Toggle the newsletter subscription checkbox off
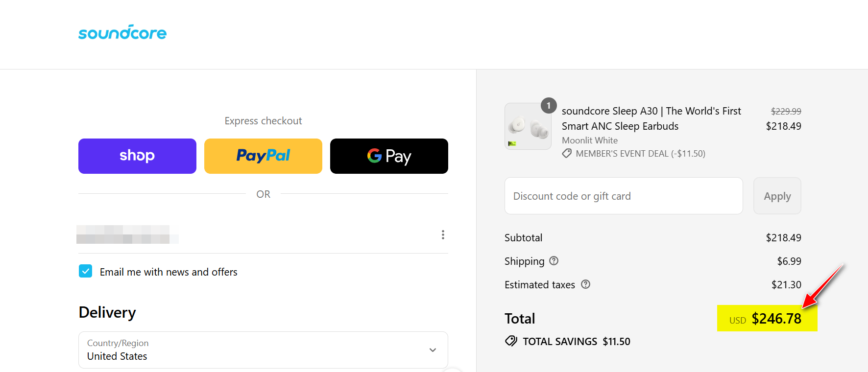 pyautogui.click(x=85, y=271)
